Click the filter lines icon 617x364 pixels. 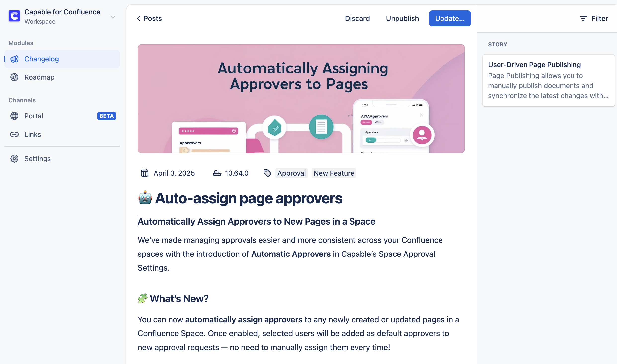[583, 18]
